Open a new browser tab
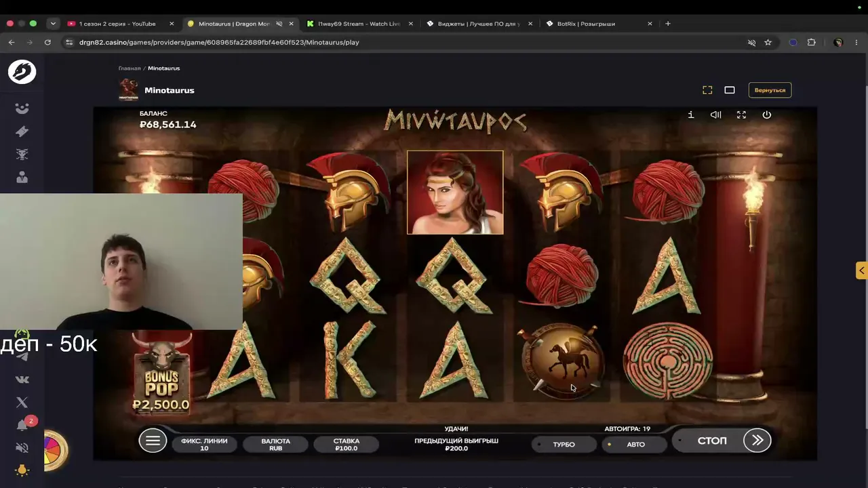The width and height of the screenshot is (868, 488). pos(668,24)
